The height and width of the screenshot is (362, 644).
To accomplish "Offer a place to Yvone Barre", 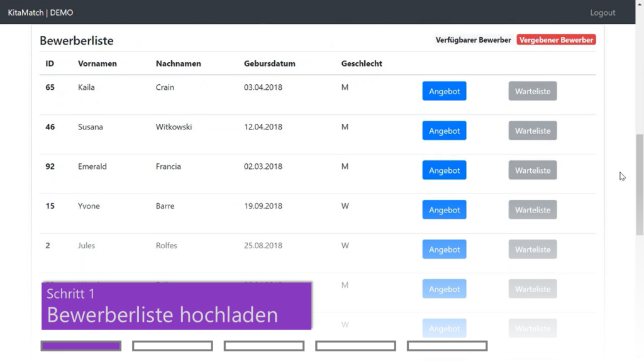I will pos(444,210).
